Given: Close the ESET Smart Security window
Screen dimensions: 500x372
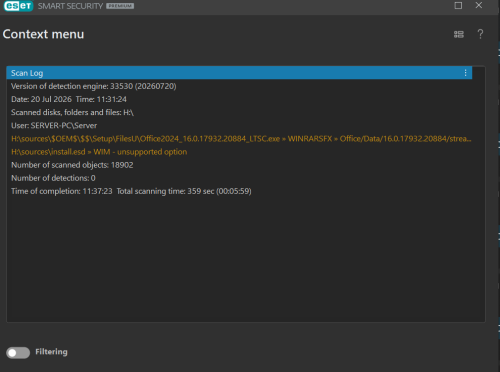Looking at the screenshot, I should pyautogui.click(x=479, y=5).
